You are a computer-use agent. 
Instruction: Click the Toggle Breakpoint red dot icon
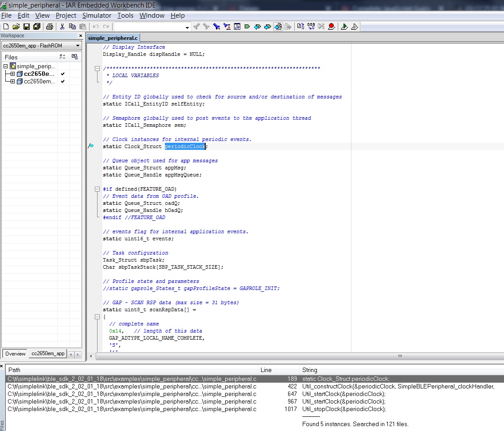tap(331, 27)
